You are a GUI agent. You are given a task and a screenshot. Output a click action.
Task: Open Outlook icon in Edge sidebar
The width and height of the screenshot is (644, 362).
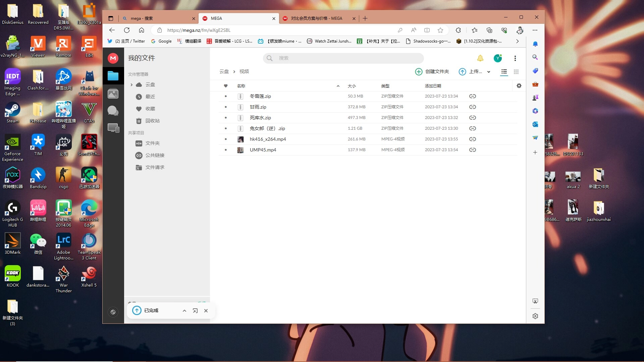535,124
